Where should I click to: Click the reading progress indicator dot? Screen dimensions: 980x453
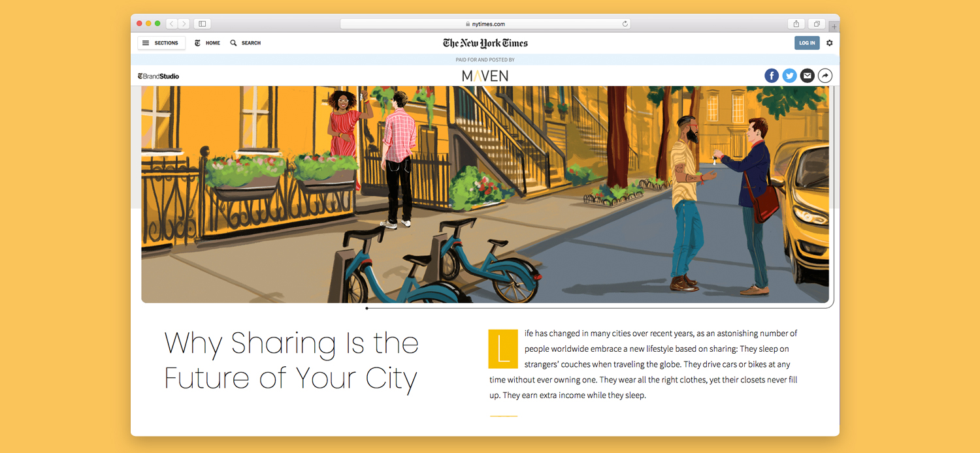pos(367,307)
